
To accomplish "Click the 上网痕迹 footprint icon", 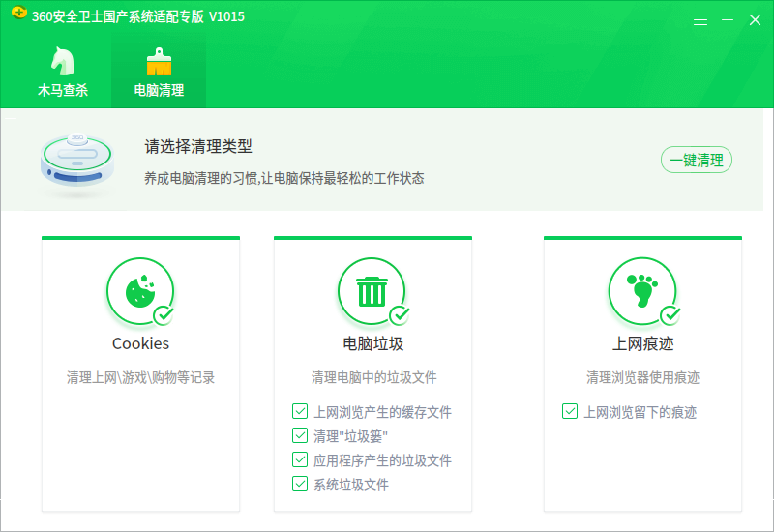I will click(642, 291).
